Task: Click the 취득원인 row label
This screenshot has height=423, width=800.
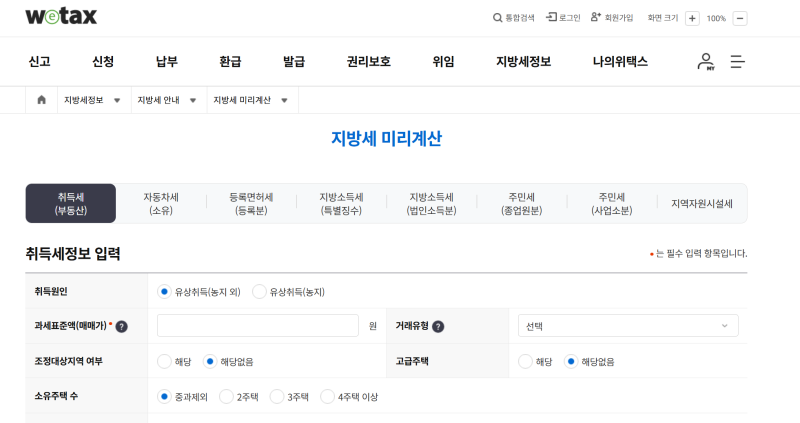Action: 51,291
